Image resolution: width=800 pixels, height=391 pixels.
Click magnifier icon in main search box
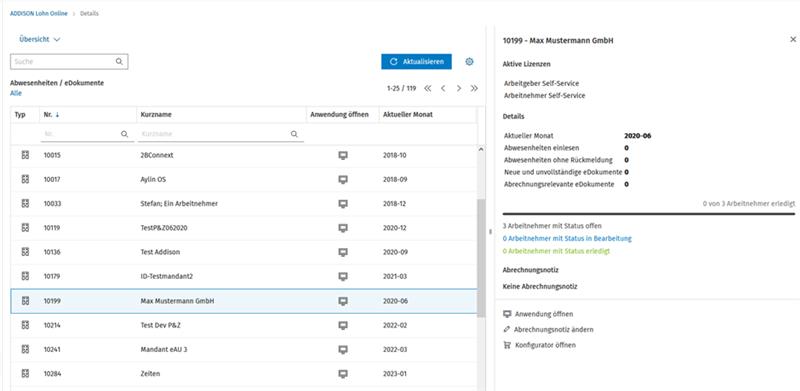click(119, 61)
